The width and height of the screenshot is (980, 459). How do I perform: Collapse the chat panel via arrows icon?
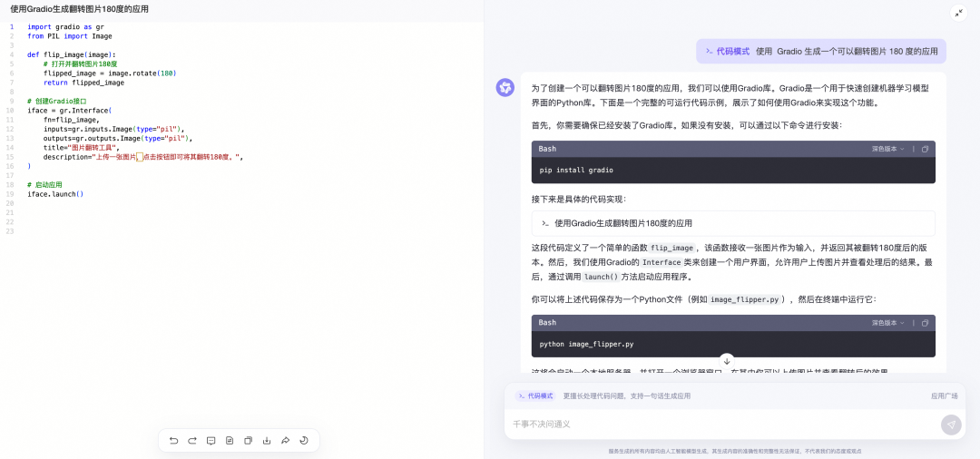pos(959,13)
